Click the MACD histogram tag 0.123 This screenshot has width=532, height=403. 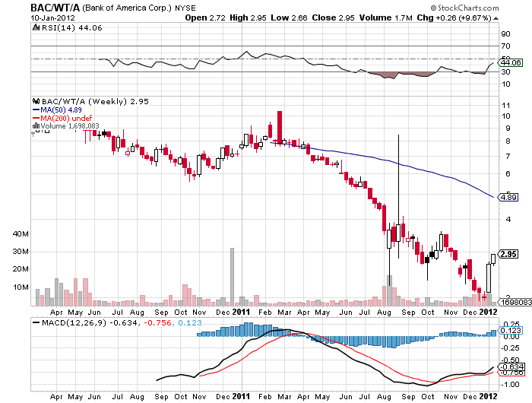point(510,330)
